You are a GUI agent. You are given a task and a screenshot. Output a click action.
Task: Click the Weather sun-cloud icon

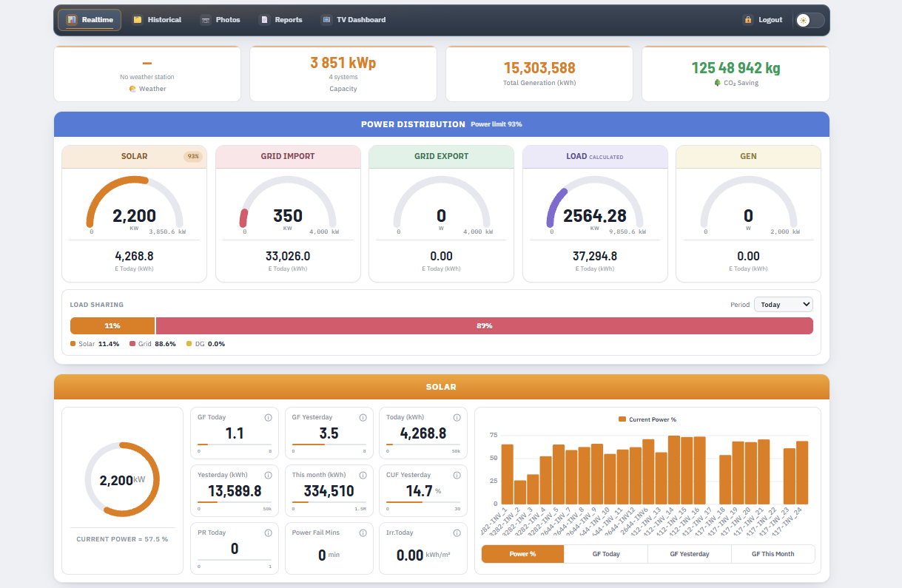[x=132, y=89]
